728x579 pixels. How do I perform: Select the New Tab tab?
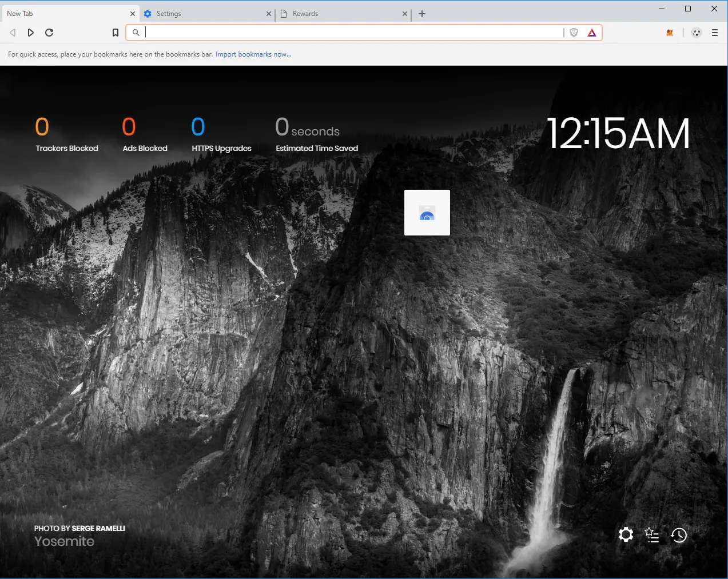tap(69, 14)
